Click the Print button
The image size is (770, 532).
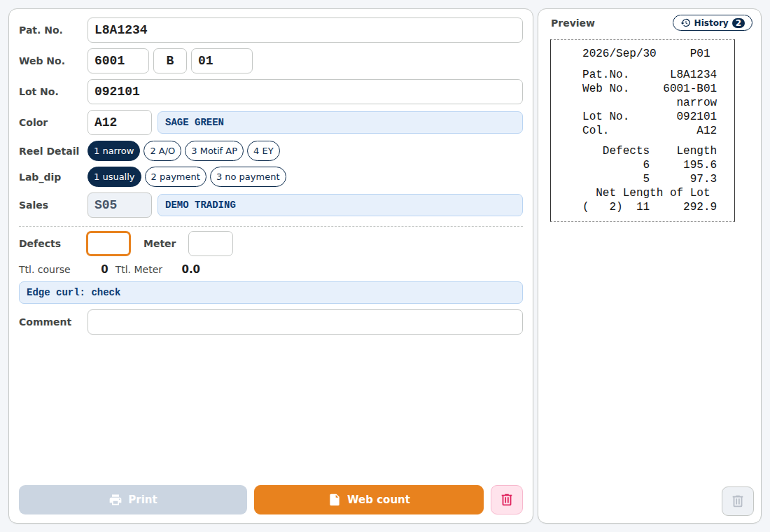point(133,500)
